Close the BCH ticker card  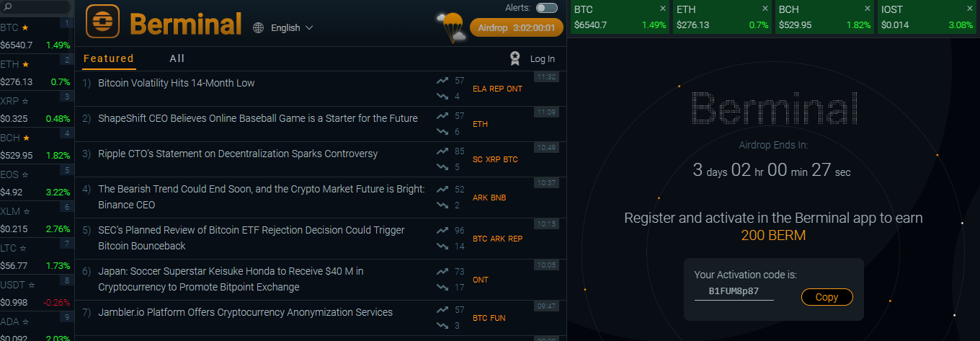(868, 9)
